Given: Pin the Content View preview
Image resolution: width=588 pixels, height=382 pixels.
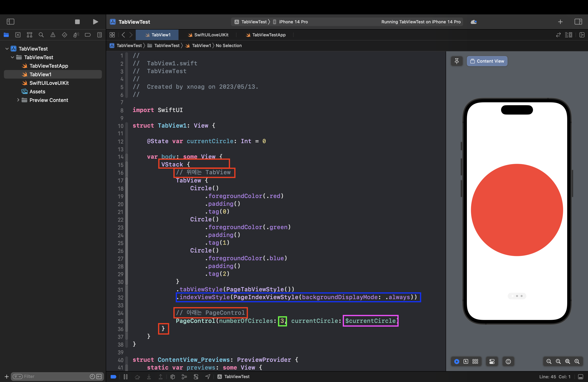Looking at the screenshot, I should [457, 61].
